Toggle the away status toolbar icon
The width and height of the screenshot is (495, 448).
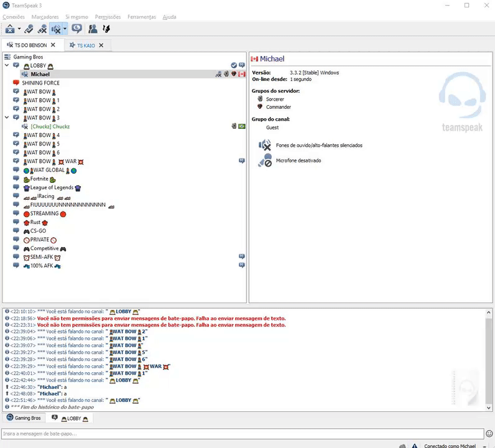pos(10,29)
